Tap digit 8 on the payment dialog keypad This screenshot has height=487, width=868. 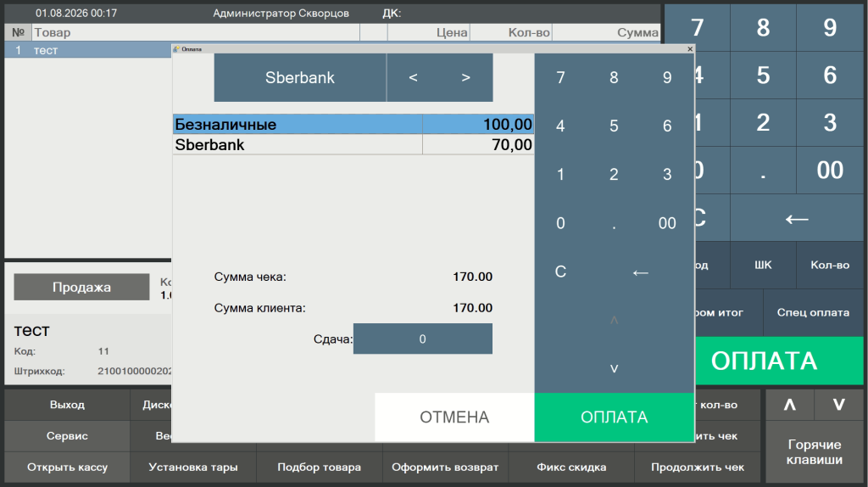click(x=614, y=77)
